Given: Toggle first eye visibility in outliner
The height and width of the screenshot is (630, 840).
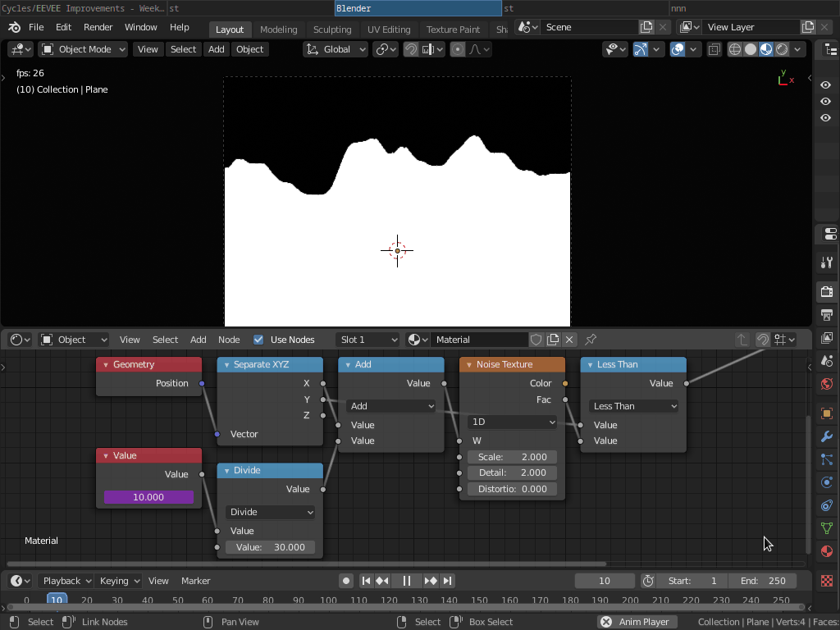Looking at the screenshot, I should [x=825, y=85].
